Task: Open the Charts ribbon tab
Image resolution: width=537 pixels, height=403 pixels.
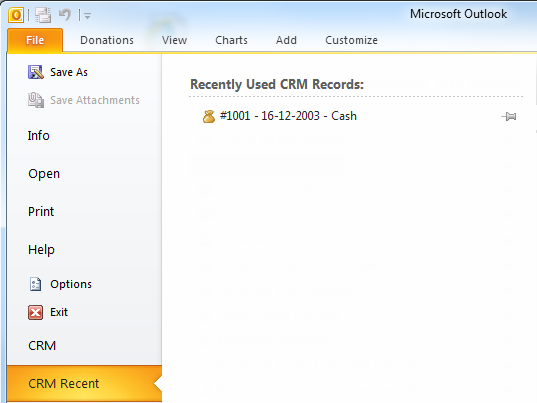Action: click(231, 40)
